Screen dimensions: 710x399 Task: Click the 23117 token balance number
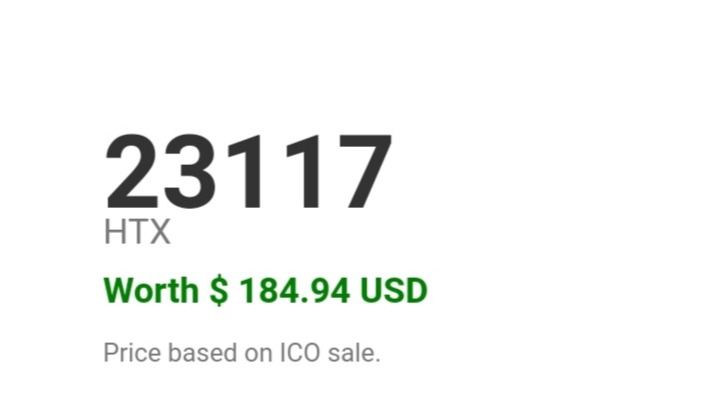pyautogui.click(x=248, y=172)
